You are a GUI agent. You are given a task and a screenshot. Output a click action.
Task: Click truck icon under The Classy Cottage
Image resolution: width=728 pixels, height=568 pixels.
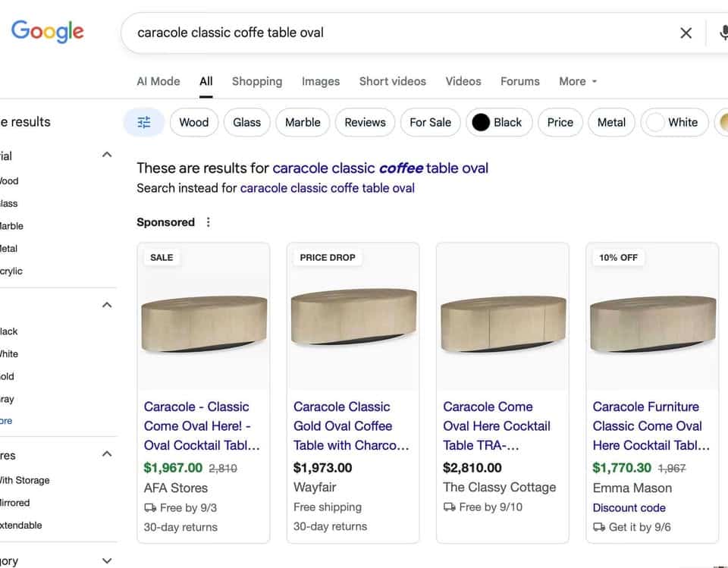coord(450,507)
